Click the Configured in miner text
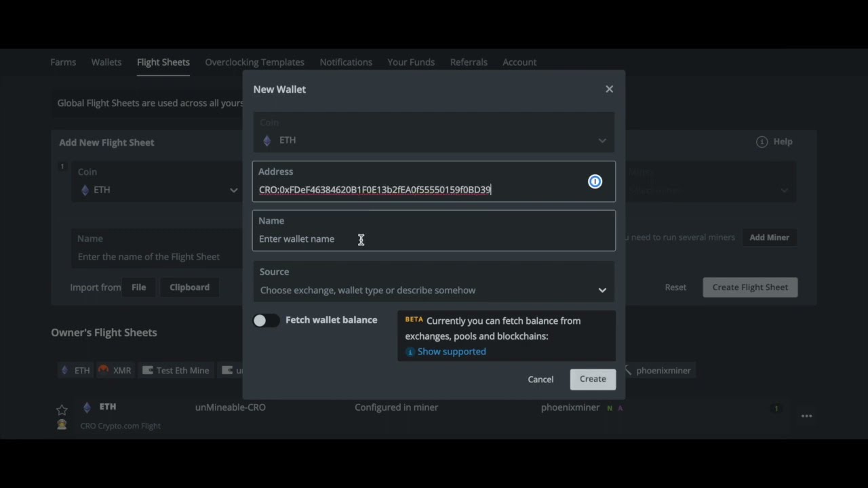The width and height of the screenshot is (868, 488). tap(397, 407)
